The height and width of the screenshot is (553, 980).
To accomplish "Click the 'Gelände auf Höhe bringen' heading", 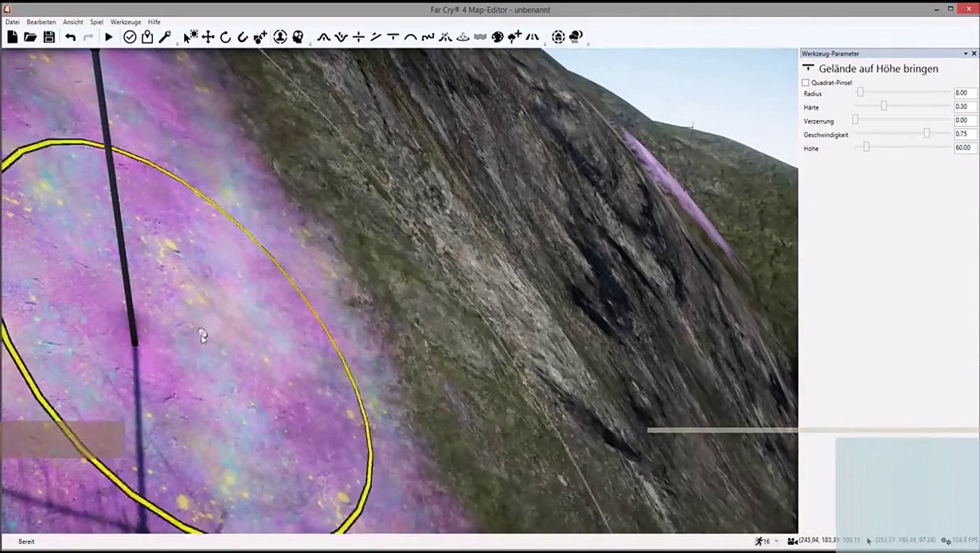I will click(x=878, y=69).
